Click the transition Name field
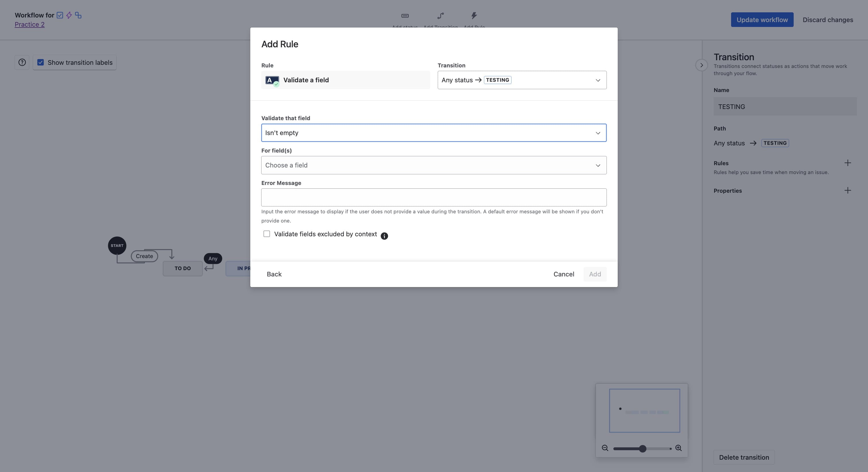Image resolution: width=868 pixels, height=472 pixels. (785, 107)
